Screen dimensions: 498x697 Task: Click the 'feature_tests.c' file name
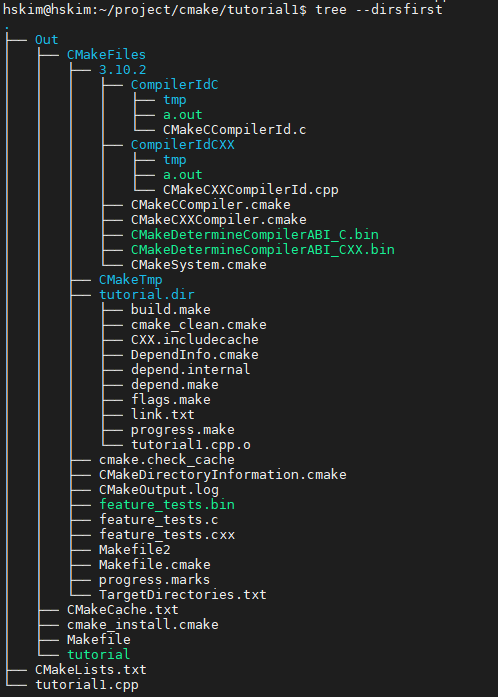click(159, 519)
